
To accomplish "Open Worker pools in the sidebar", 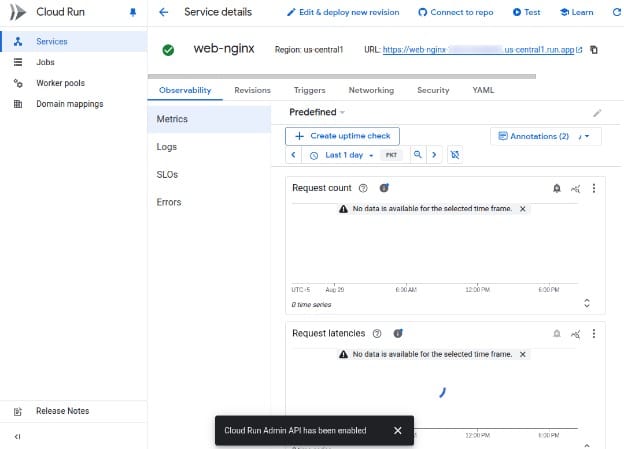I will (x=74, y=83).
